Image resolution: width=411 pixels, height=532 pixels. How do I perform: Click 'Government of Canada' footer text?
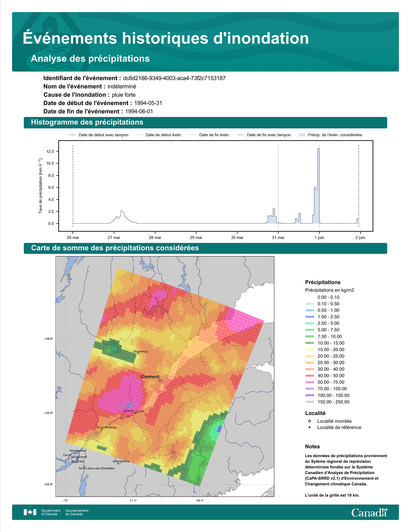click(x=51, y=512)
